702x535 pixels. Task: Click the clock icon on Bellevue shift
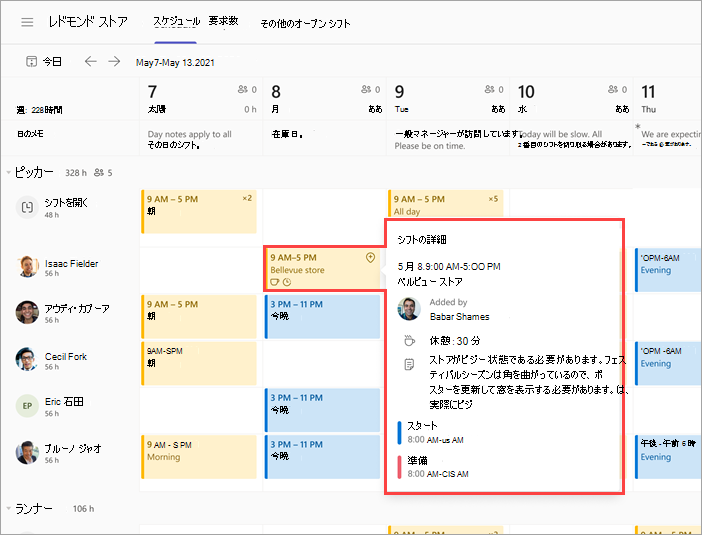(x=287, y=282)
